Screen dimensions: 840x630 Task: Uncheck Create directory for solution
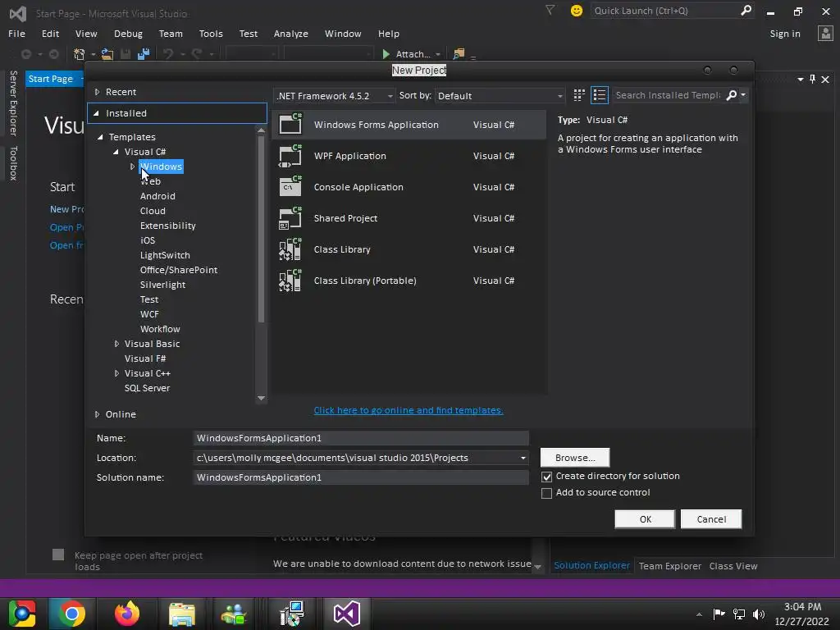546,477
